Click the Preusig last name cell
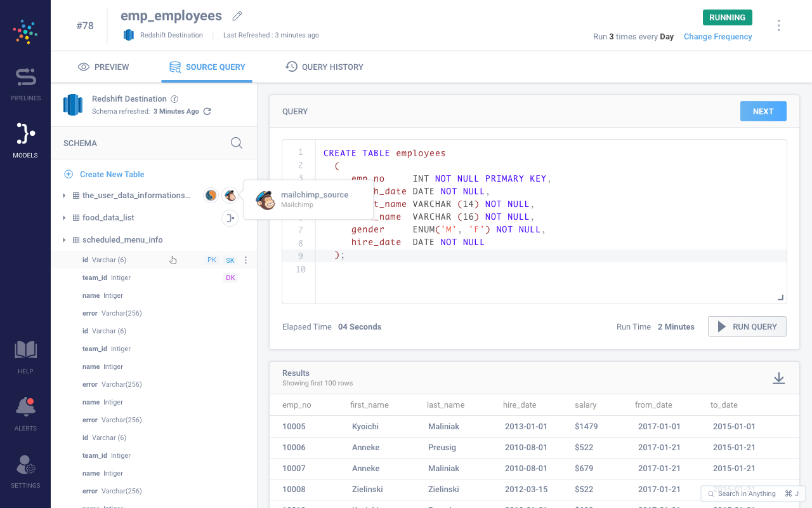The height and width of the screenshot is (508, 812). 442,448
